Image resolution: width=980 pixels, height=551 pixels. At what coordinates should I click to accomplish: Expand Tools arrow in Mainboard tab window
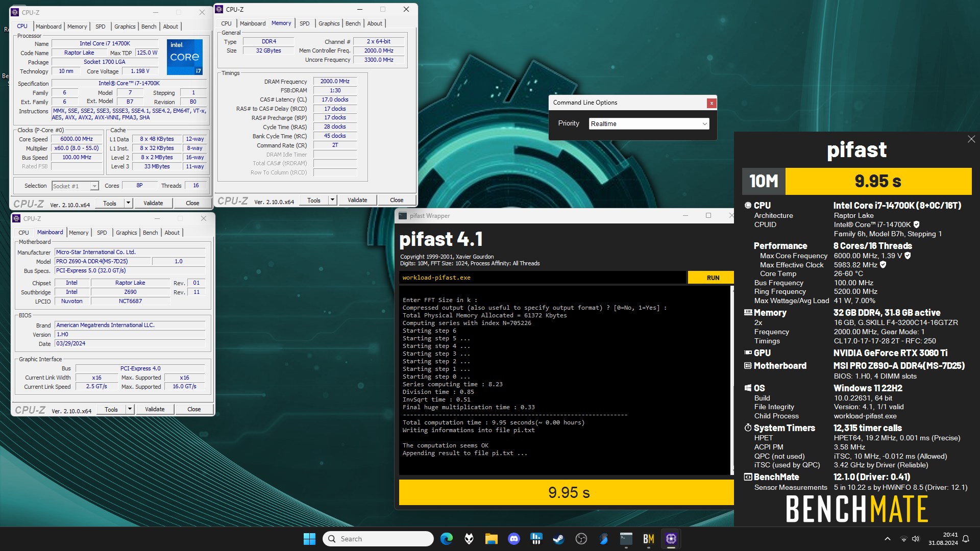[x=130, y=409]
